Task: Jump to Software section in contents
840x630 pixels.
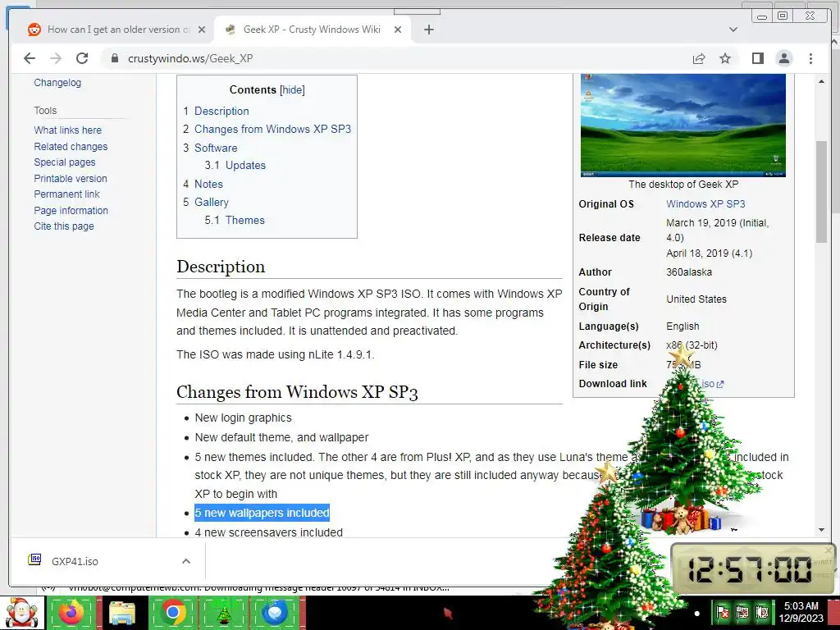Action: pos(216,148)
